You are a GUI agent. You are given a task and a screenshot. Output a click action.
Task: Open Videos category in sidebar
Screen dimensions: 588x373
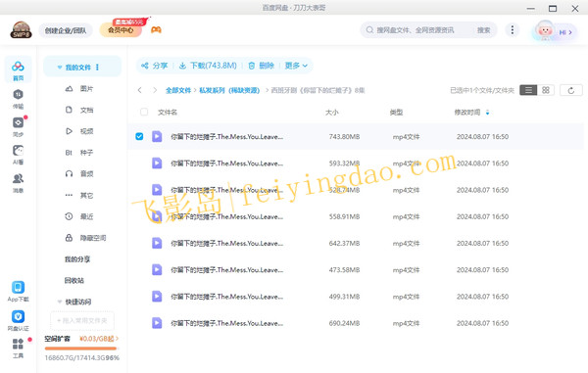pyautogui.click(x=79, y=131)
